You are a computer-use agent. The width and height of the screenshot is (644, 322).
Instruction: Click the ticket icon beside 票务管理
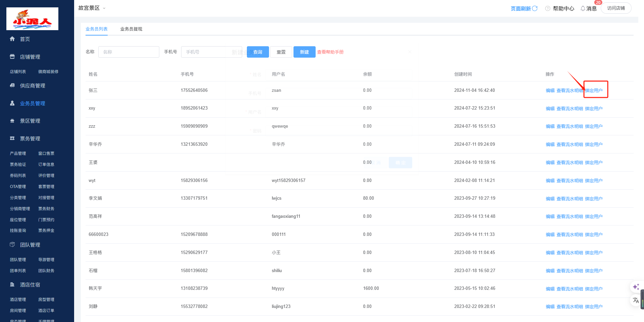(x=12, y=138)
